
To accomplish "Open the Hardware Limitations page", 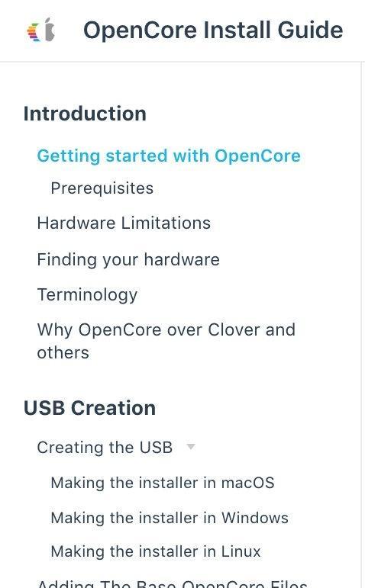I will point(124,223).
